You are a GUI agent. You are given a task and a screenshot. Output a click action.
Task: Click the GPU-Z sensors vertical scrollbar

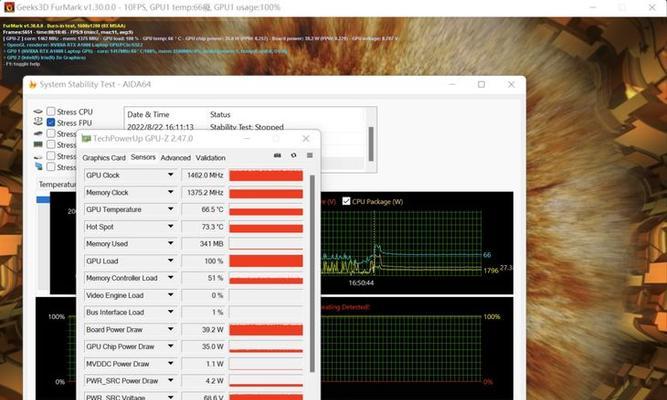coord(312,273)
